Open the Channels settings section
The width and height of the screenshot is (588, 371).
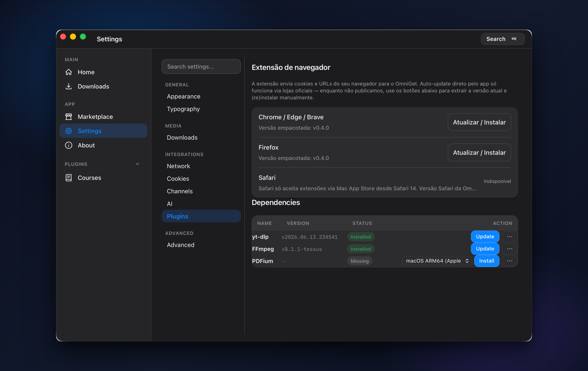201,191
